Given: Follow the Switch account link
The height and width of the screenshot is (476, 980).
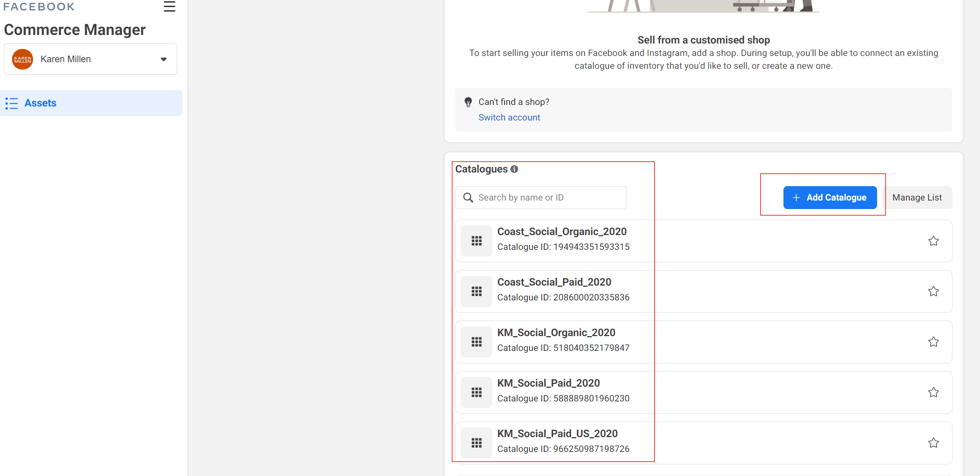Looking at the screenshot, I should point(509,117).
